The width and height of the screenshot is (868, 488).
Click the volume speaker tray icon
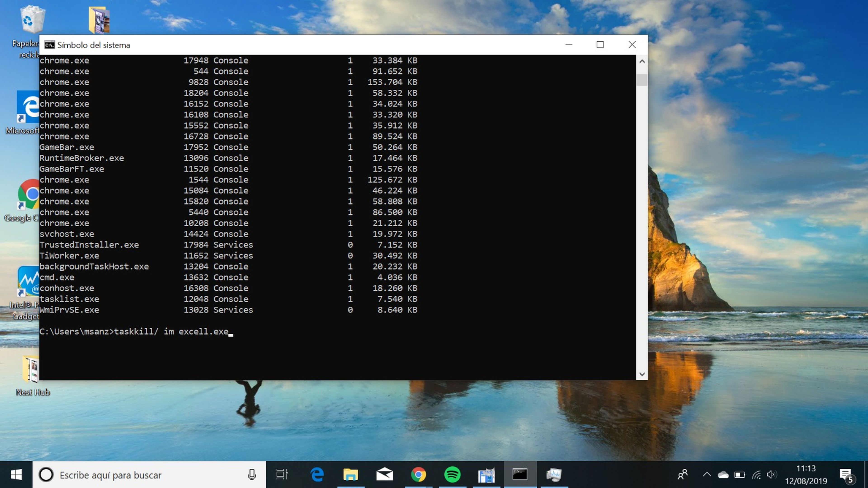pyautogui.click(x=772, y=475)
